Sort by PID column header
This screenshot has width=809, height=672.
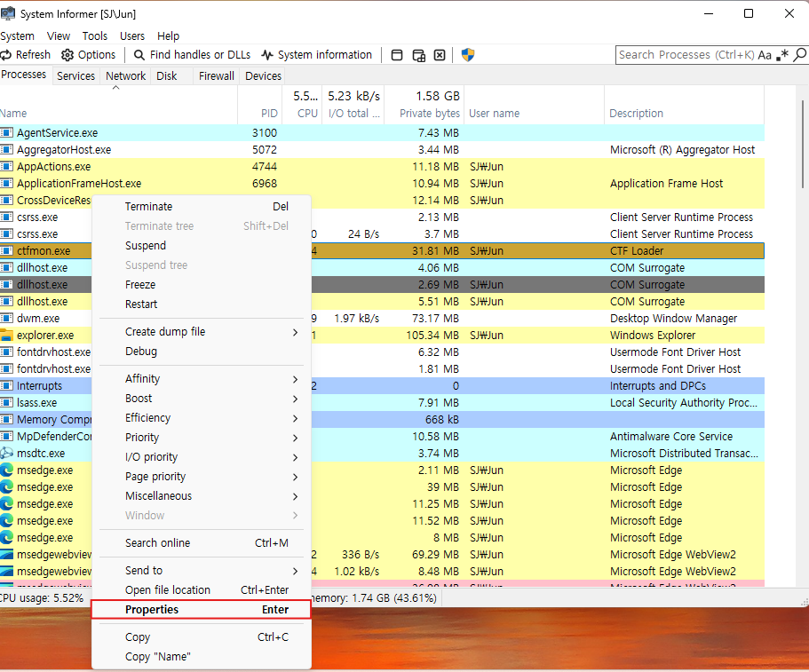click(259, 106)
